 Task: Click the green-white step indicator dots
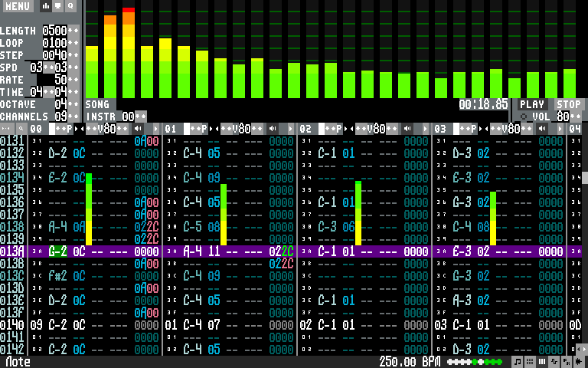point(475,362)
